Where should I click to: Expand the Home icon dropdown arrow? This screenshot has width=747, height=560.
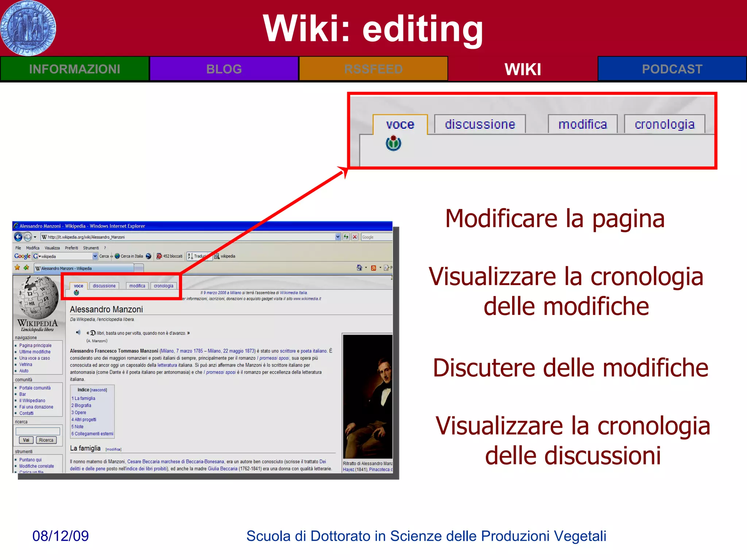pyautogui.click(x=366, y=268)
